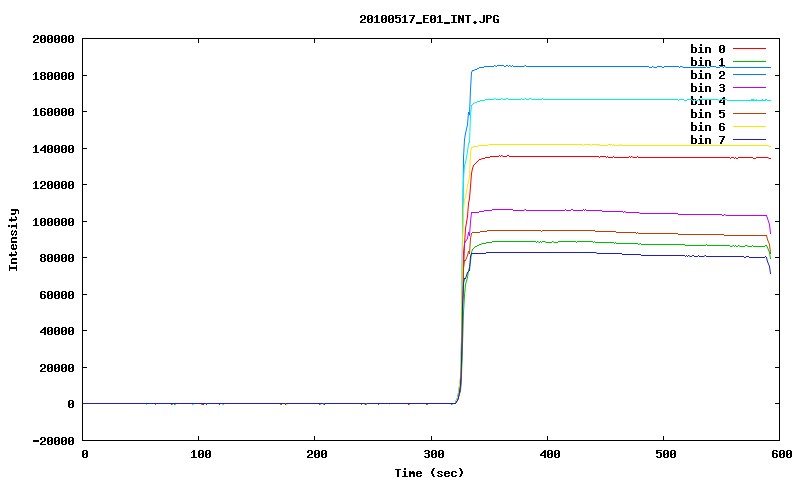Select the 'bin 5' legend label
The image size is (800, 480).
[x=708, y=114]
